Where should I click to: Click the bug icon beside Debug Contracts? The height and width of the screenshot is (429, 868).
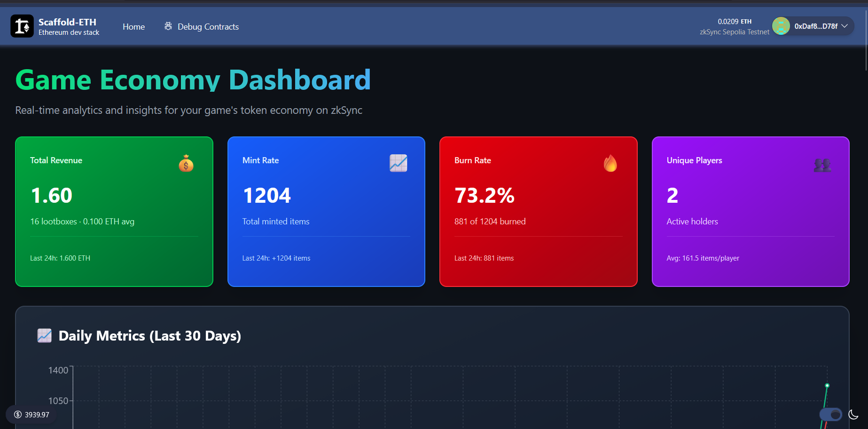168,26
